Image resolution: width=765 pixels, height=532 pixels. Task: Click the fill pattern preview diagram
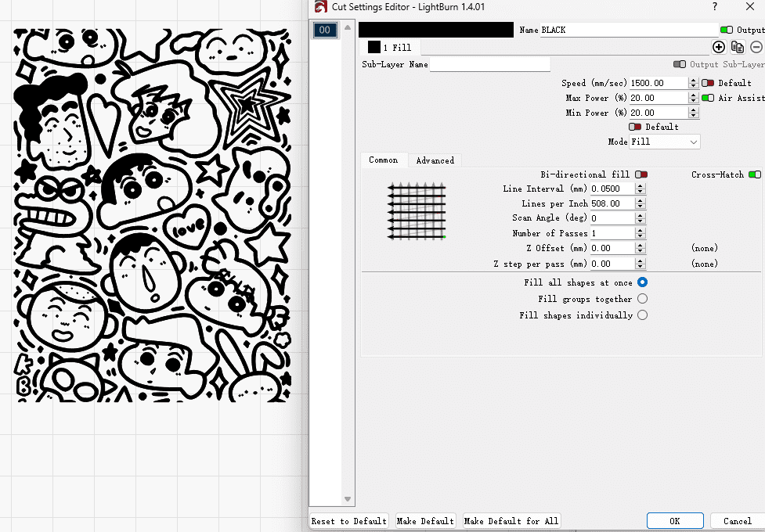pyautogui.click(x=417, y=211)
